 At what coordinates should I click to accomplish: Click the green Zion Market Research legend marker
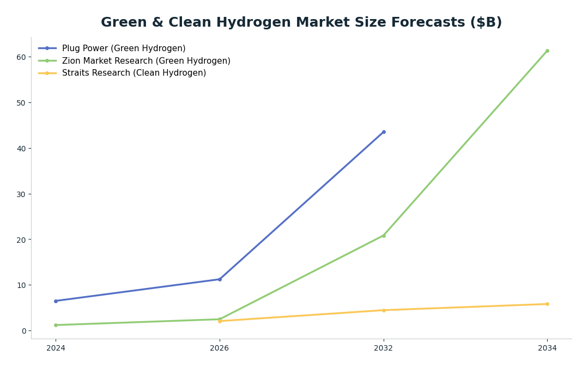pyautogui.click(x=47, y=61)
